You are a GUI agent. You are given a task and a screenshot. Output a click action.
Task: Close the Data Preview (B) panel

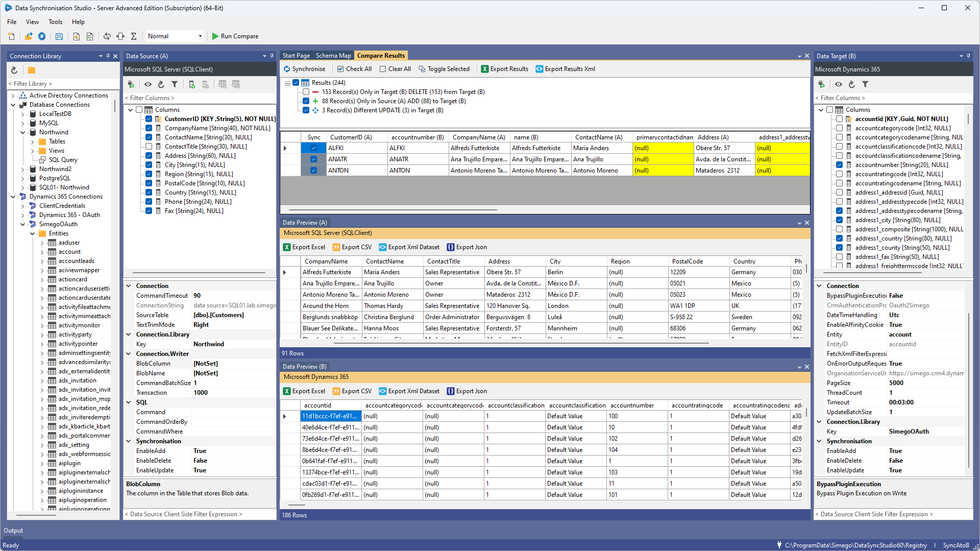(807, 367)
